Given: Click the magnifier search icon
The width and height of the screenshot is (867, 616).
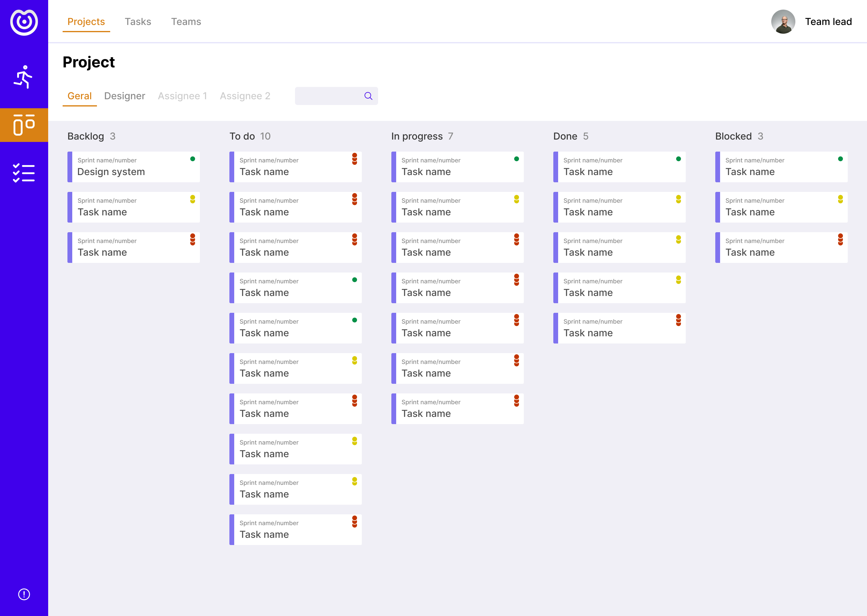Looking at the screenshot, I should tap(368, 96).
